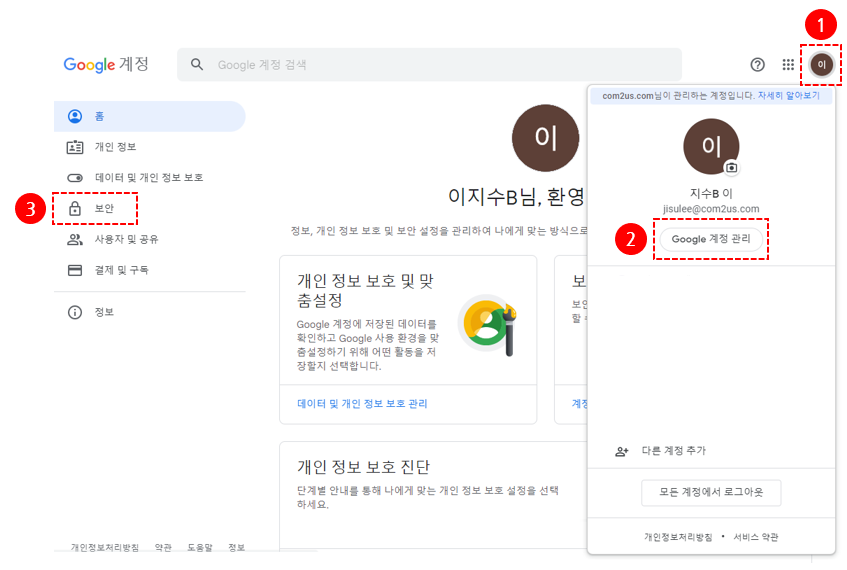Open the 정보 sidebar menu item
Viewport: 847px width, 570px height.
point(150,312)
